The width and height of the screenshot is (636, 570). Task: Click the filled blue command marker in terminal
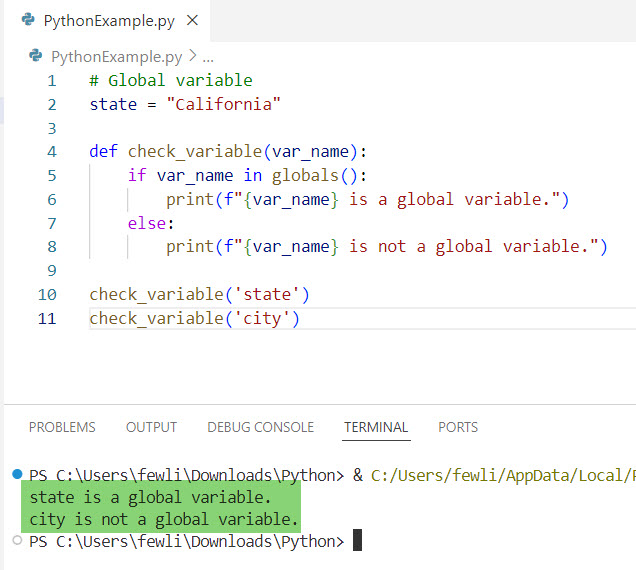(x=17, y=474)
